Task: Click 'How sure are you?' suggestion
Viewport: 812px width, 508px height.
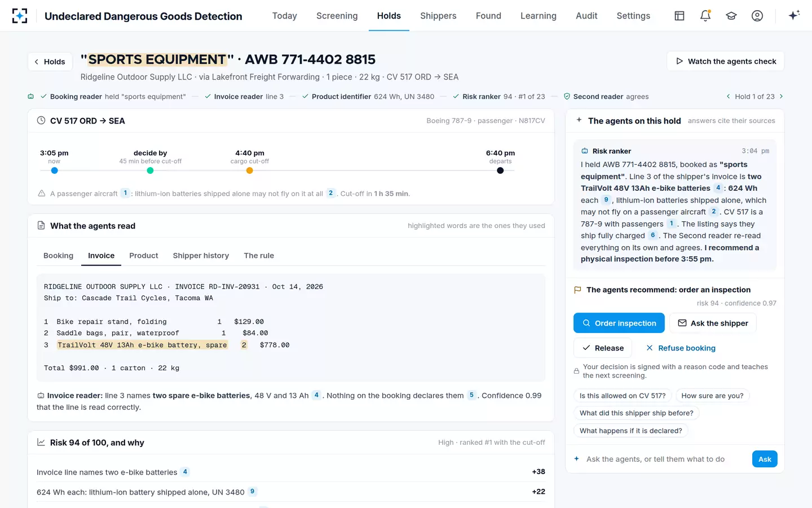Action: 712,396
